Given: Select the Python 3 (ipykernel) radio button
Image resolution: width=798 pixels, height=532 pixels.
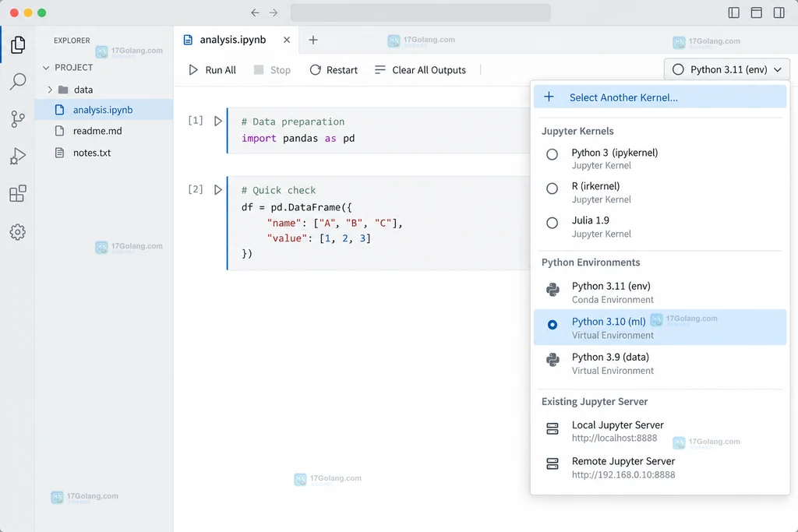Looking at the screenshot, I should coord(552,154).
